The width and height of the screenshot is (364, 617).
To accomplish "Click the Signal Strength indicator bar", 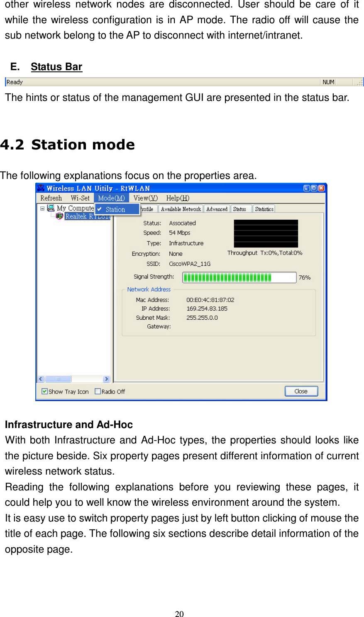I will click(239, 277).
